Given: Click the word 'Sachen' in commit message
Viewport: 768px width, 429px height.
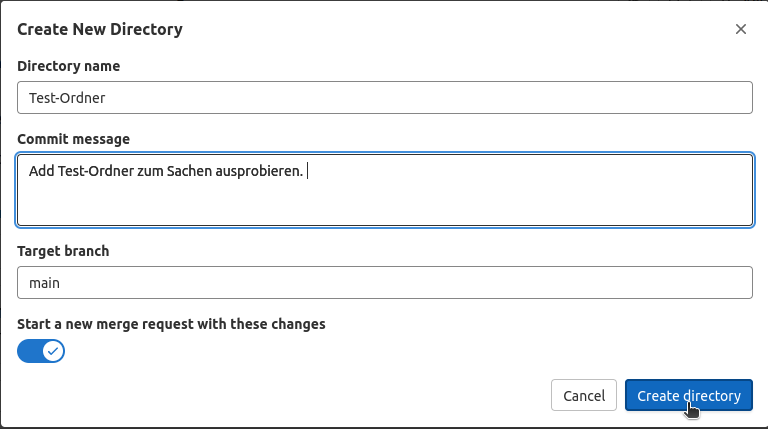Looking at the screenshot, I should coord(190,171).
